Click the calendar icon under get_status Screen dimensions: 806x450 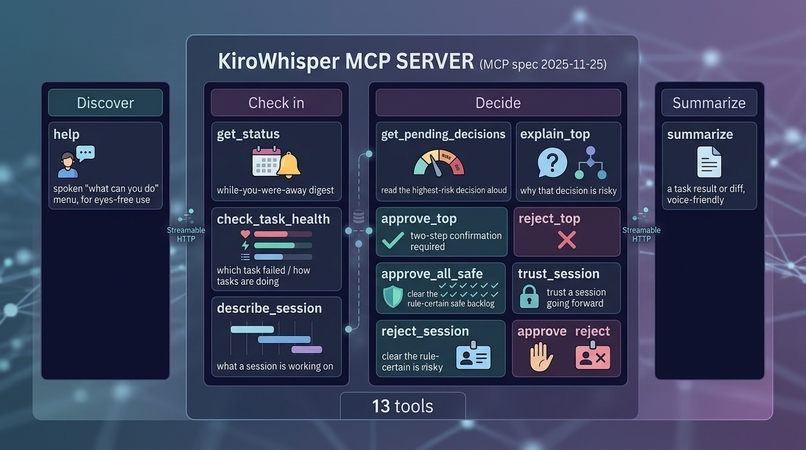click(266, 162)
